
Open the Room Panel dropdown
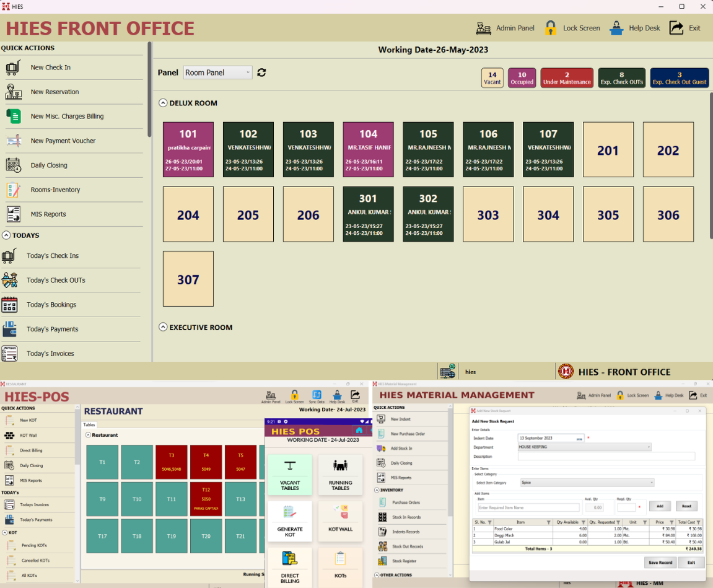[x=217, y=72]
